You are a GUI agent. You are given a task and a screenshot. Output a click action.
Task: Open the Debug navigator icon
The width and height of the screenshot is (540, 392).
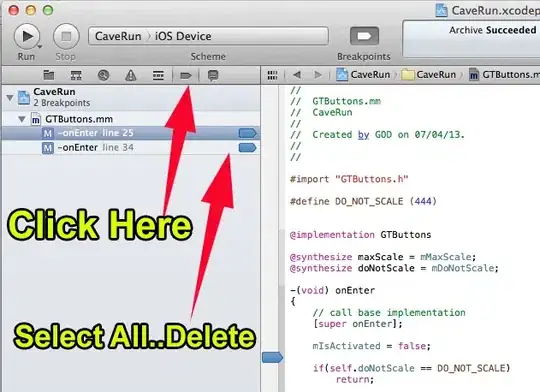tap(158, 75)
